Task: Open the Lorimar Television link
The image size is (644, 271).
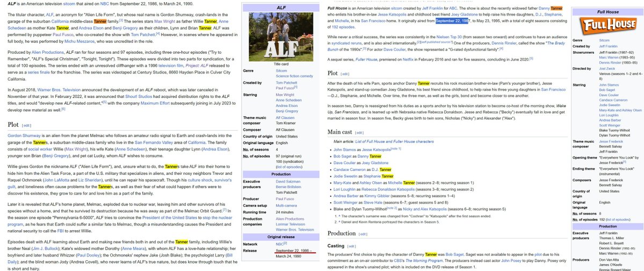Action: 291,224
